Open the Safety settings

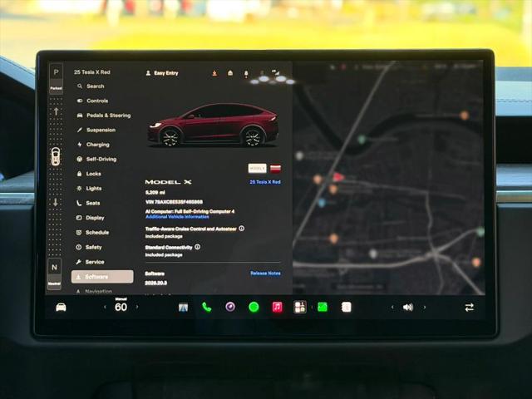89,247
